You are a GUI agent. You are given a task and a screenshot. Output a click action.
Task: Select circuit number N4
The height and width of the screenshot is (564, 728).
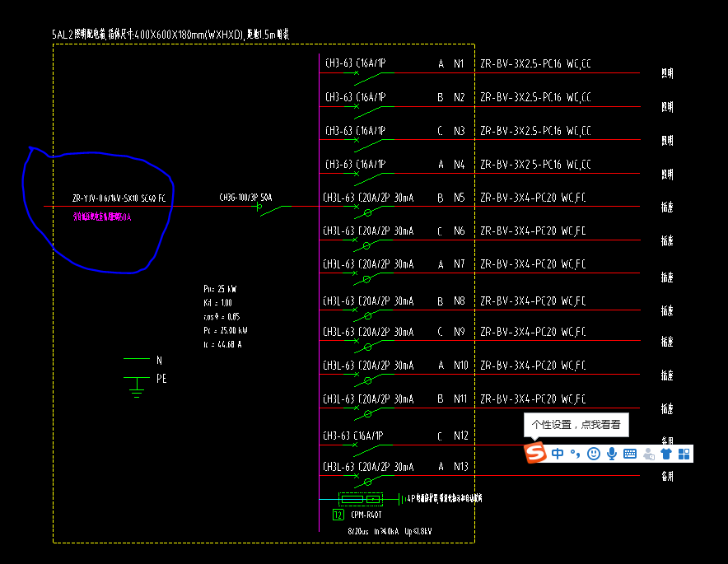(459, 165)
